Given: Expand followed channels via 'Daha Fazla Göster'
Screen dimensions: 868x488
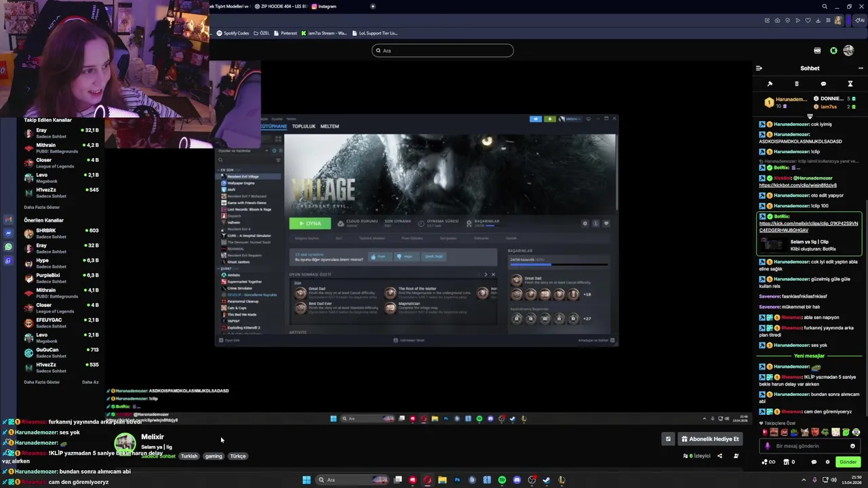Looking at the screenshot, I should (42, 207).
